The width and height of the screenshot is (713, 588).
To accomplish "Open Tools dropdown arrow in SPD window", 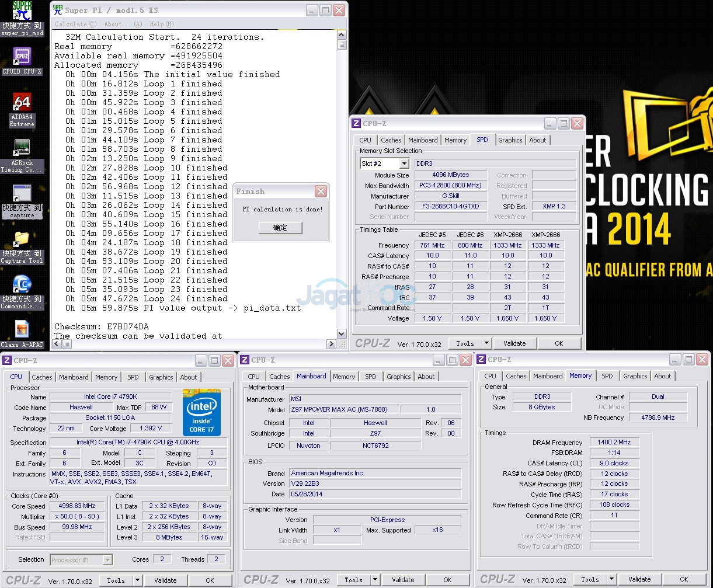I will (486, 343).
